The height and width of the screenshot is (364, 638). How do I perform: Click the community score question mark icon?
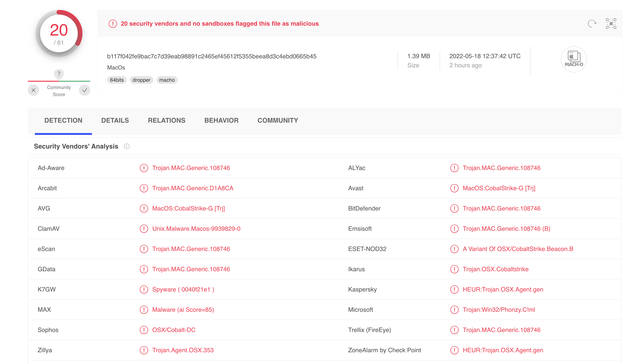(x=59, y=74)
